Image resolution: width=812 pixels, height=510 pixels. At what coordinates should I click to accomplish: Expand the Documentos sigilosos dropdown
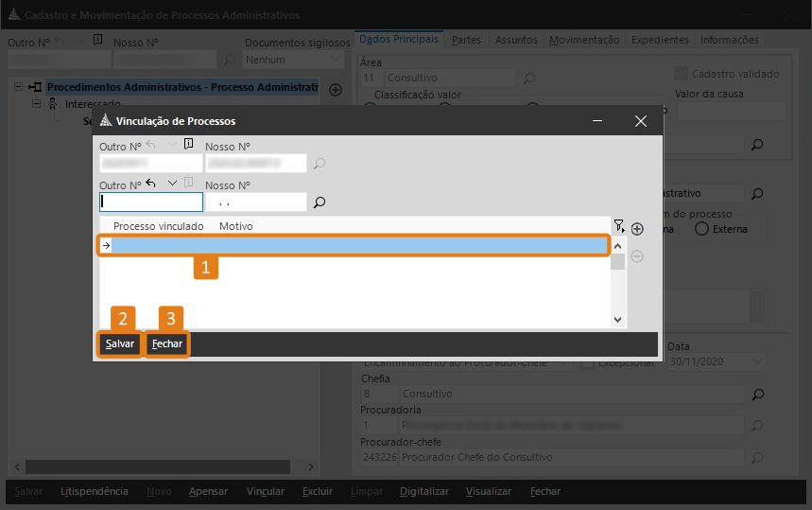(336, 60)
